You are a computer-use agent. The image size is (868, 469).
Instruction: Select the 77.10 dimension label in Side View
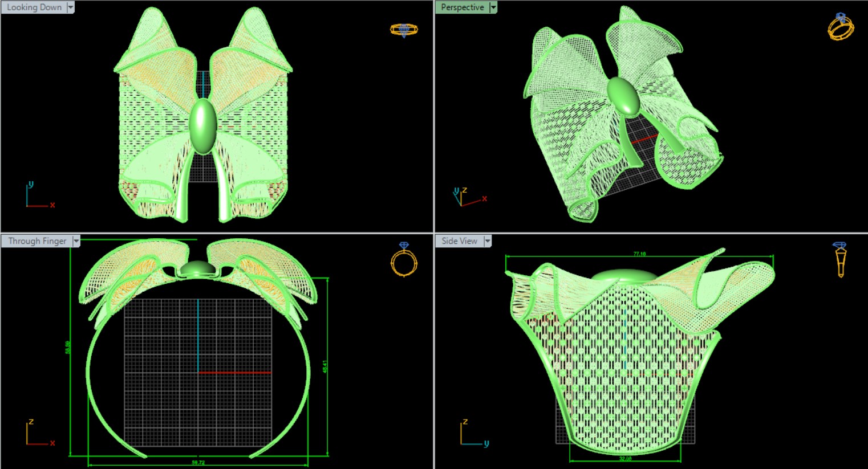[x=639, y=254]
